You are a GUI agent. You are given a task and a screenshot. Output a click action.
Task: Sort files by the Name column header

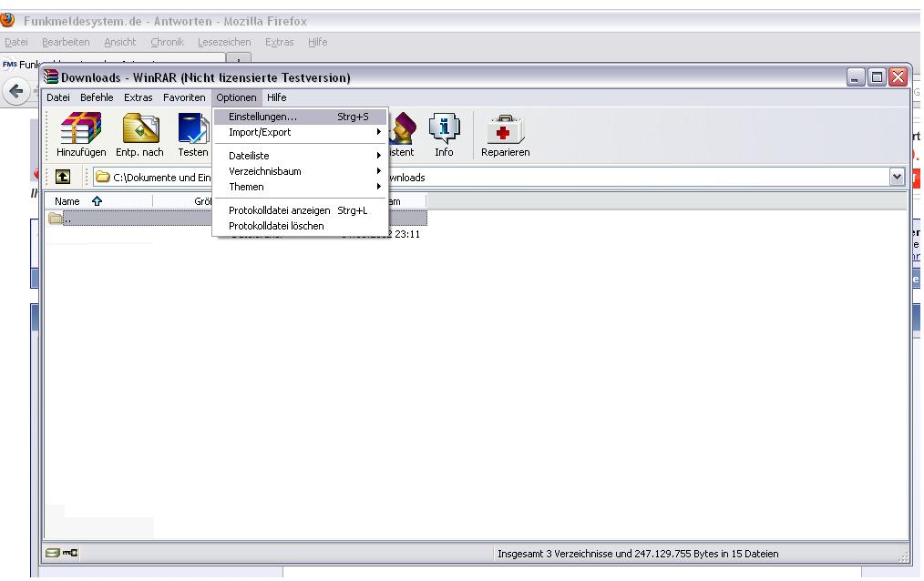[x=67, y=201]
